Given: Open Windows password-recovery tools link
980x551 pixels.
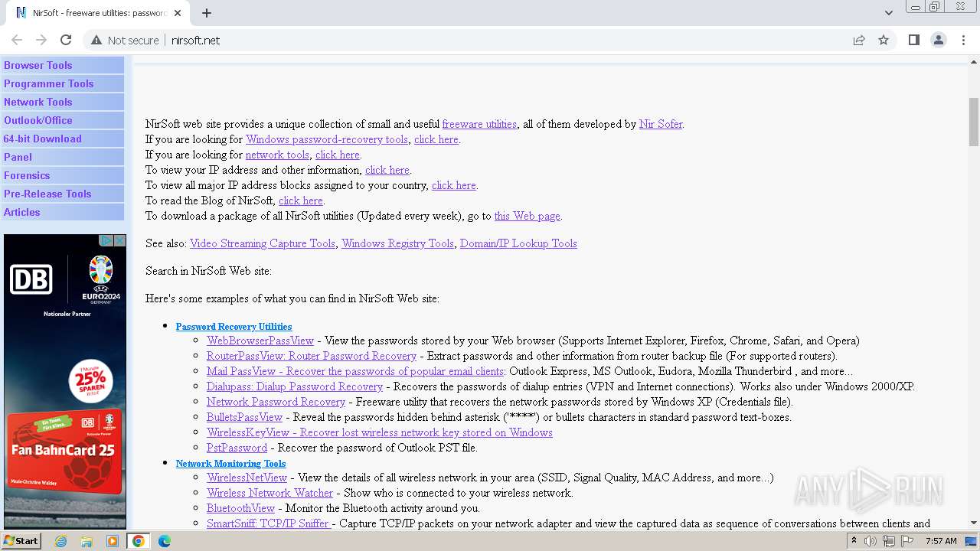Looking at the screenshot, I should point(327,139).
